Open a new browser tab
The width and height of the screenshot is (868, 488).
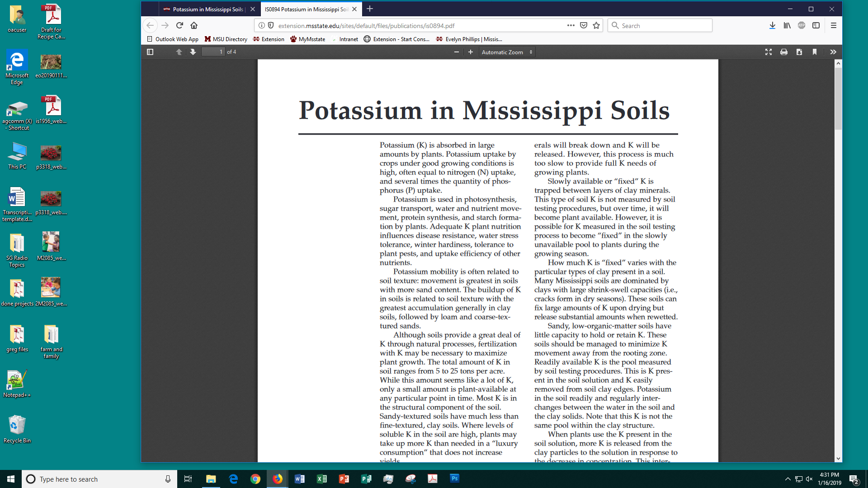click(370, 9)
